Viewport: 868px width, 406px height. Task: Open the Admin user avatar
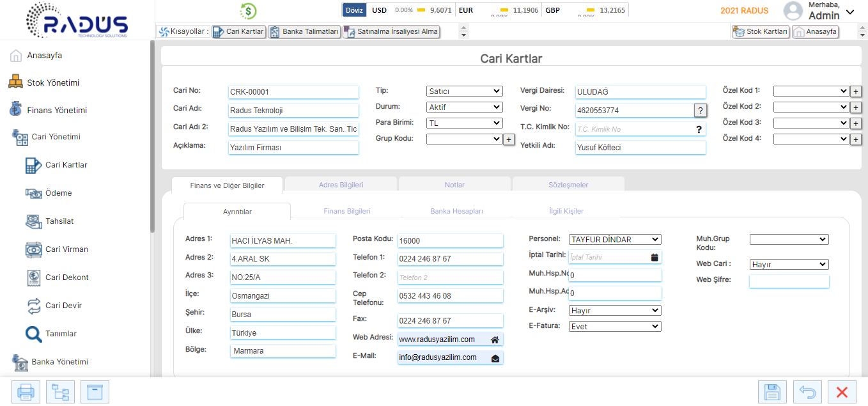(x=793, y=11)
